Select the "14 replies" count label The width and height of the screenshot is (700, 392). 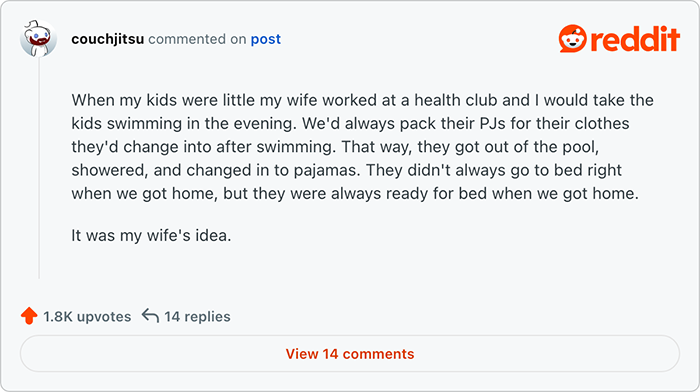tap(197, 317)
